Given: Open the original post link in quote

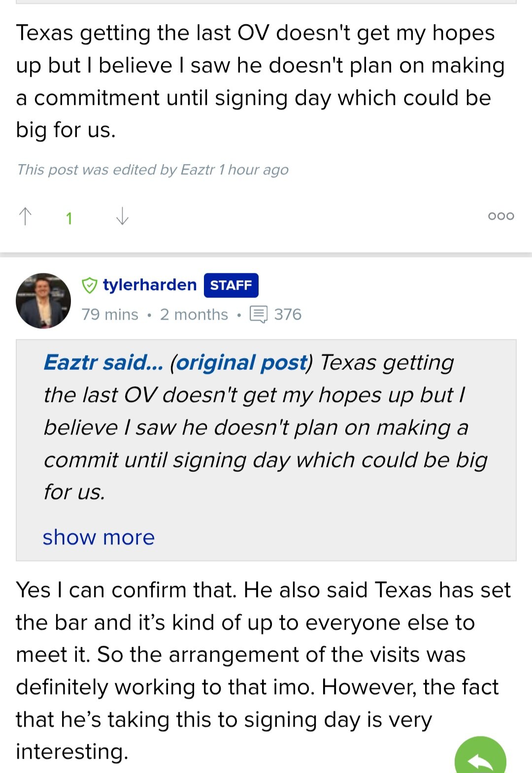Looking at the screenshot, I should click(x=242, y=363).
